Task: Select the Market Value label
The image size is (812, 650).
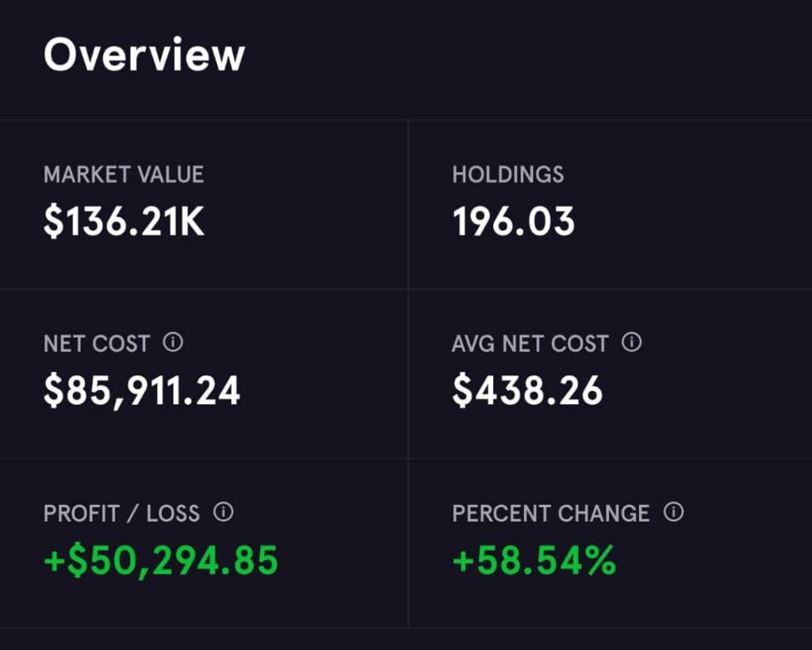Action: coord(124,174)
